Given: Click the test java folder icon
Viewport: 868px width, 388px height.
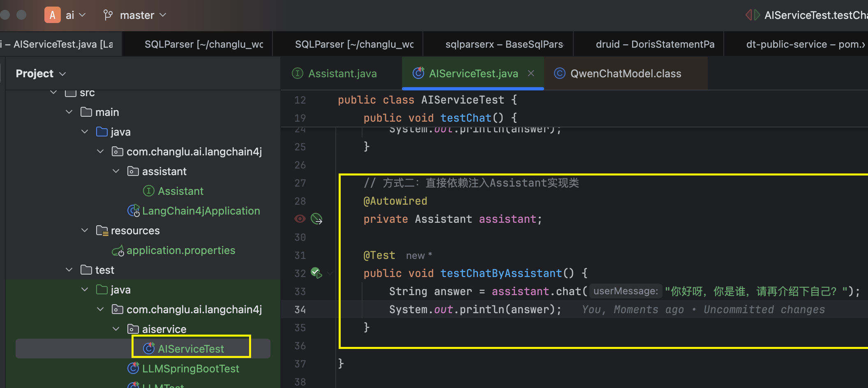Looking at the screenshot, I should (x=102, y=290).
